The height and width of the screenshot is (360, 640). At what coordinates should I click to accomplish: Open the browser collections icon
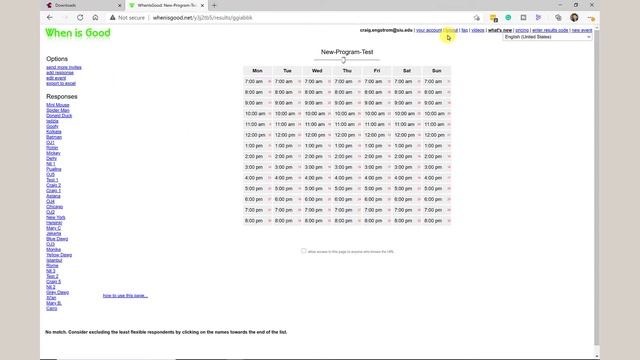558,18
